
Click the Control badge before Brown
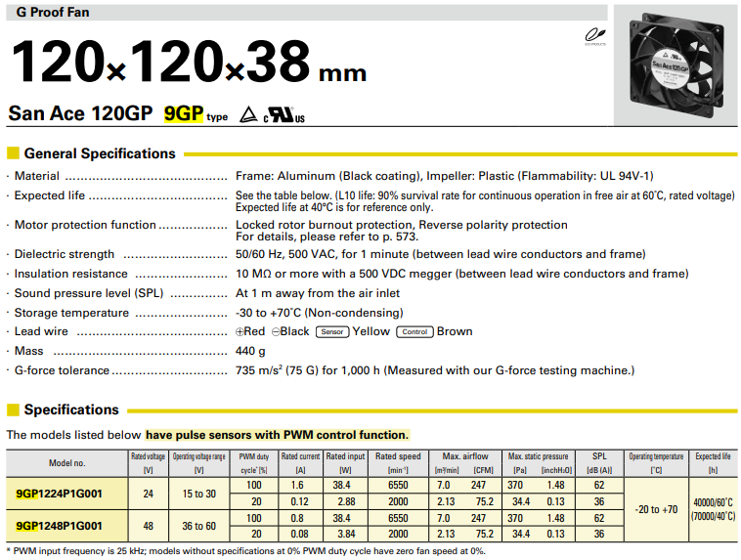(x=414, y=332)
